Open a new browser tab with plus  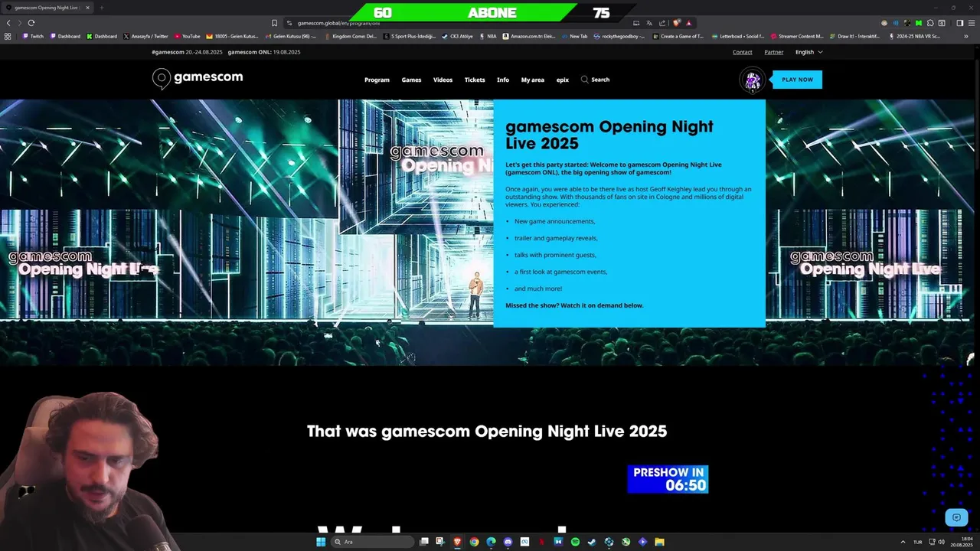(x=101, y=8)
